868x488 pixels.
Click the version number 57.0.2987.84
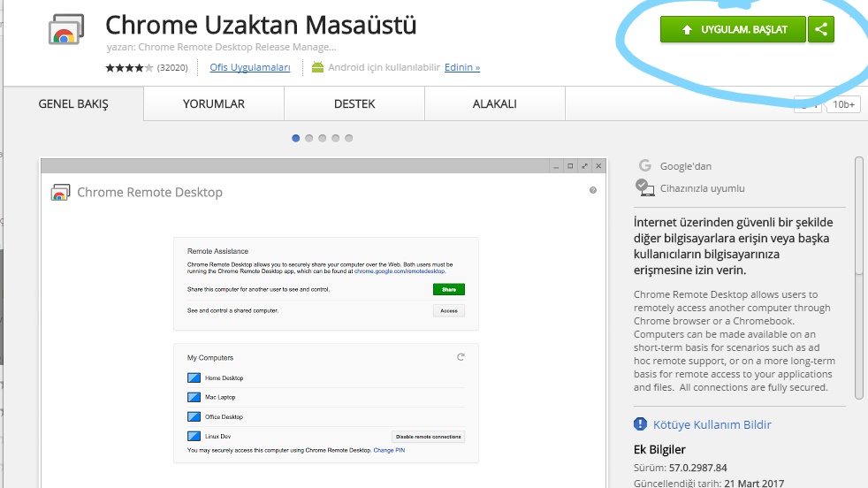(x=697, y=468)
